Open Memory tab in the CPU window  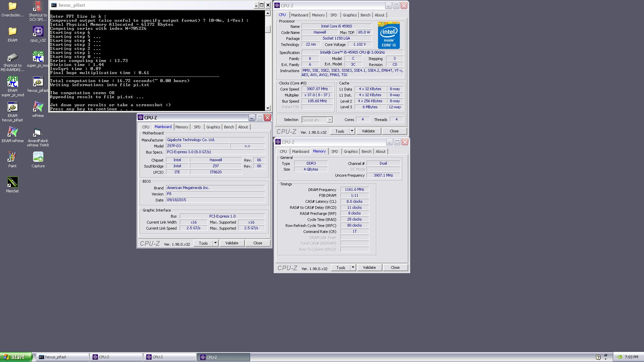[x=318, y=15]
